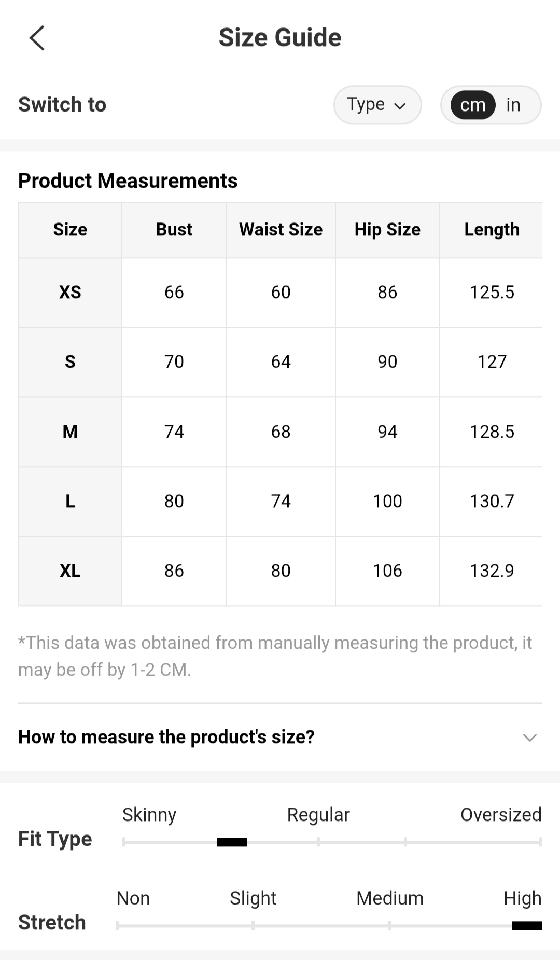
Task: Click the Bust column header
Action: (x=174, y=229)
